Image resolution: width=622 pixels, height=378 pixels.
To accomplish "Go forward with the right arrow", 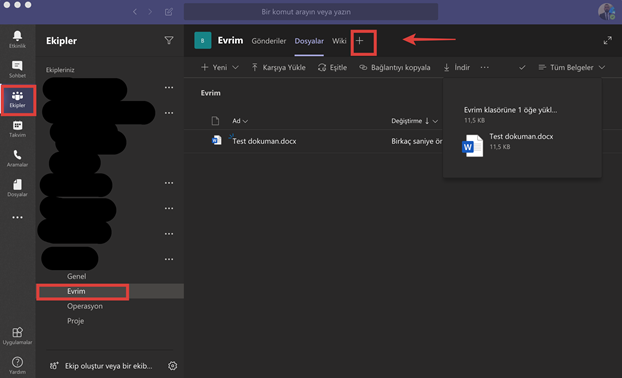I will coord(150,12).
